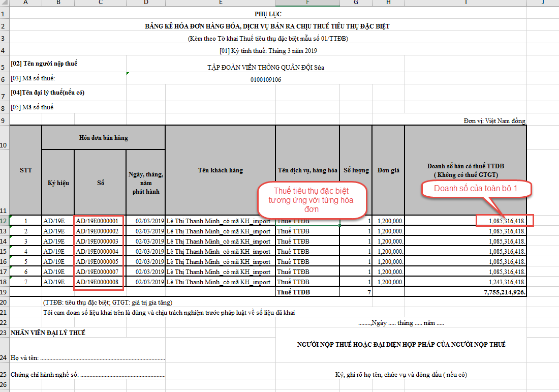The width and height of the screenshot is (559, 392).
Task: Select column C header
Action: [x=100, y=4]
